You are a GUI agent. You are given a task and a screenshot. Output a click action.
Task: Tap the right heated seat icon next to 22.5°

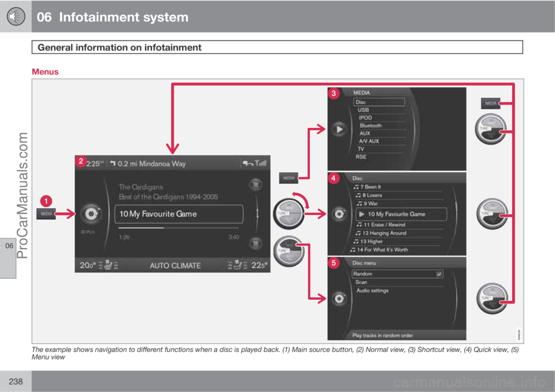[238, 265]
